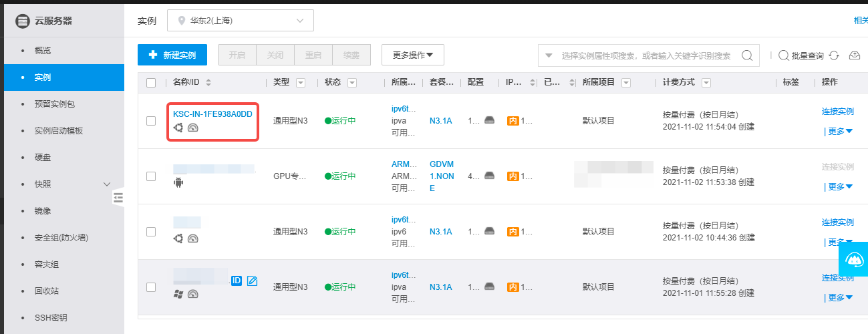Open the floating support chat icon
Screen dimensions: 868x334
[x=853, y=259]
